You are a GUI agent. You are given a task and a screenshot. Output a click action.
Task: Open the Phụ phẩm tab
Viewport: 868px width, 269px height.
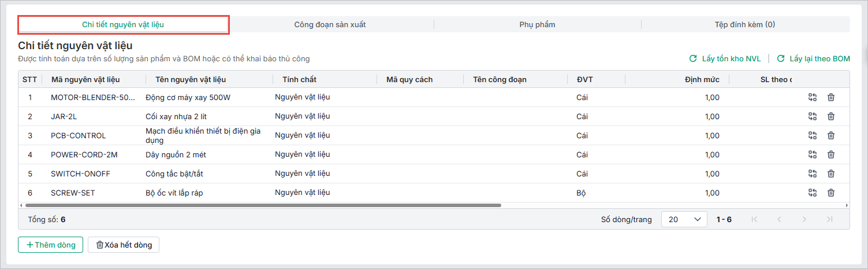coord(537,24)
